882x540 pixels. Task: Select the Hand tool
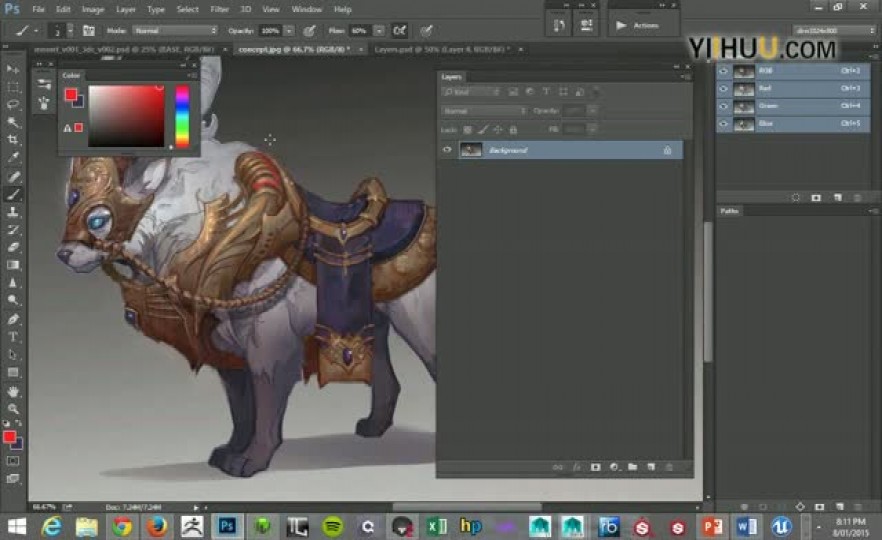tap(12, 392)
